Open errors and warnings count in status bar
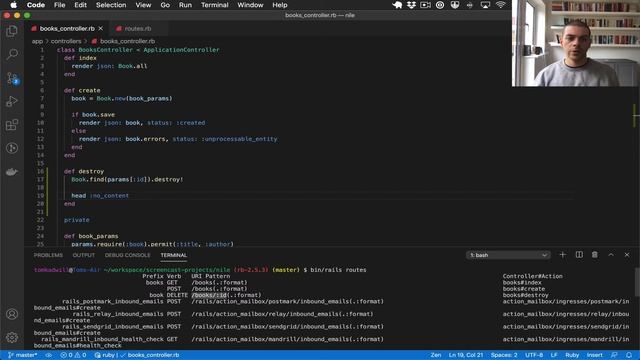This screenshot has width=640, height=360. tap(73, 355)
